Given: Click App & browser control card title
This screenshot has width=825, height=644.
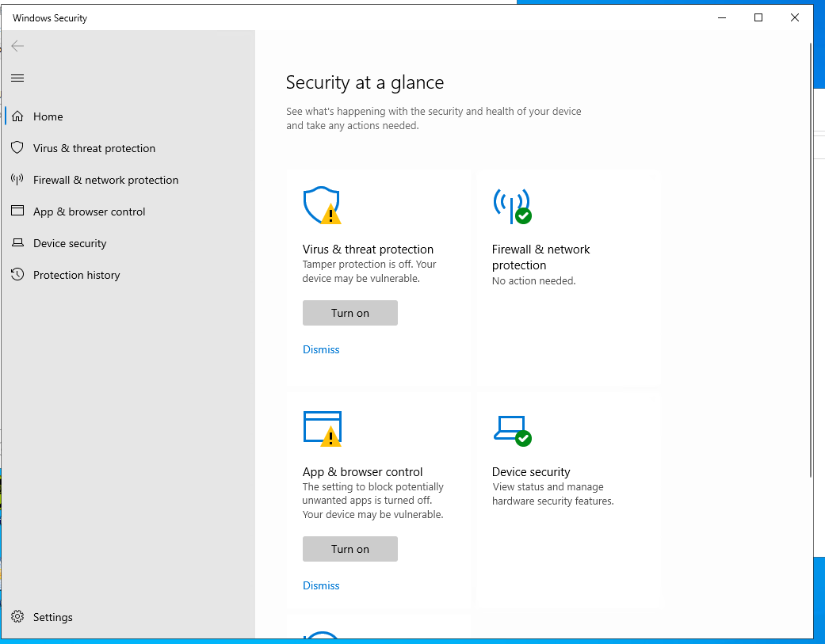Looking at the screenshot, I should click(x=362, y=471).
